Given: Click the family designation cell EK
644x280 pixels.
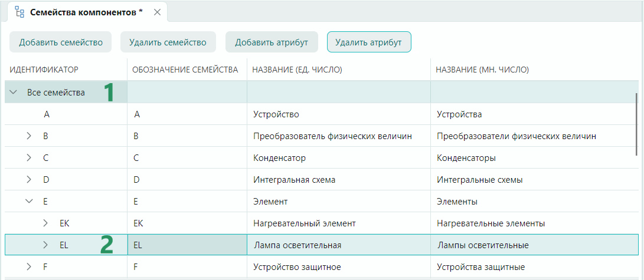Looking at the screenshot, I should (x=187, y=223).
